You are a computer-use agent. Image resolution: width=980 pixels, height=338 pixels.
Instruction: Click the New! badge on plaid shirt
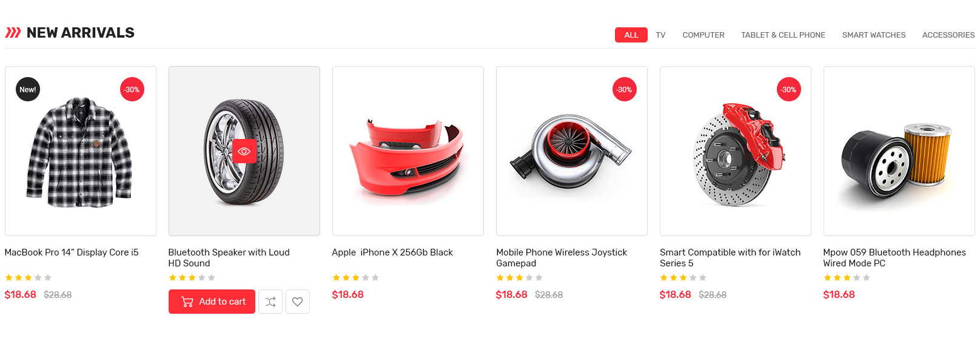click(x=28, y=89)
